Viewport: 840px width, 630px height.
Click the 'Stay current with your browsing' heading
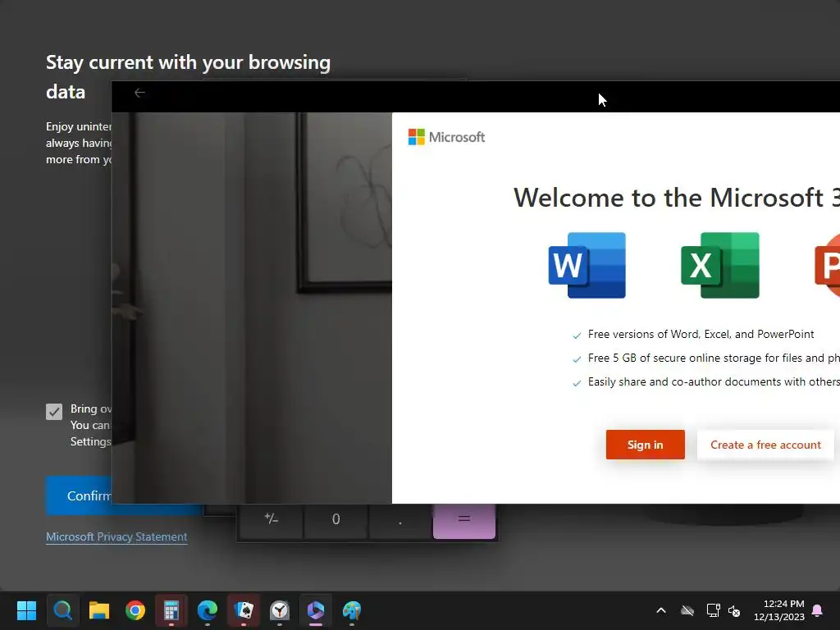188,62
